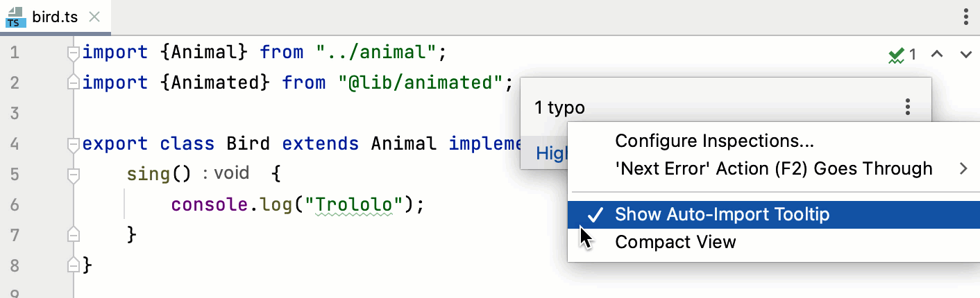The height and width of the screenshot is (298, 980).
Task: Collapse the Bird class fold marker
Action: 73,144
